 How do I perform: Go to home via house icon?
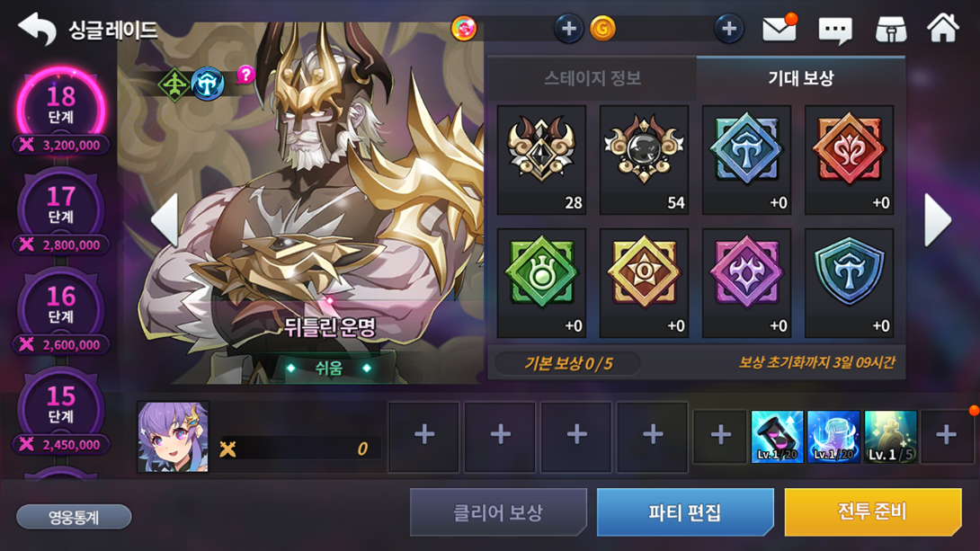tap(943, 28)
